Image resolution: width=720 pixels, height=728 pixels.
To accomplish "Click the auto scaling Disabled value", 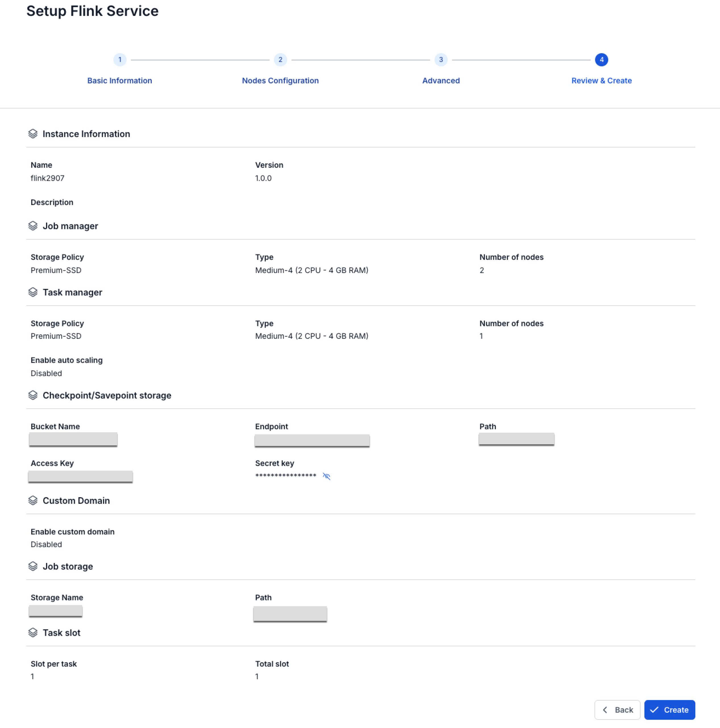I will [46, 373].
